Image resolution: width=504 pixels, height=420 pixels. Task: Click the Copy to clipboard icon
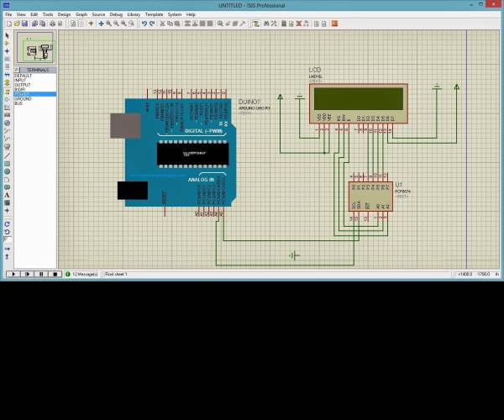(170, 24)
